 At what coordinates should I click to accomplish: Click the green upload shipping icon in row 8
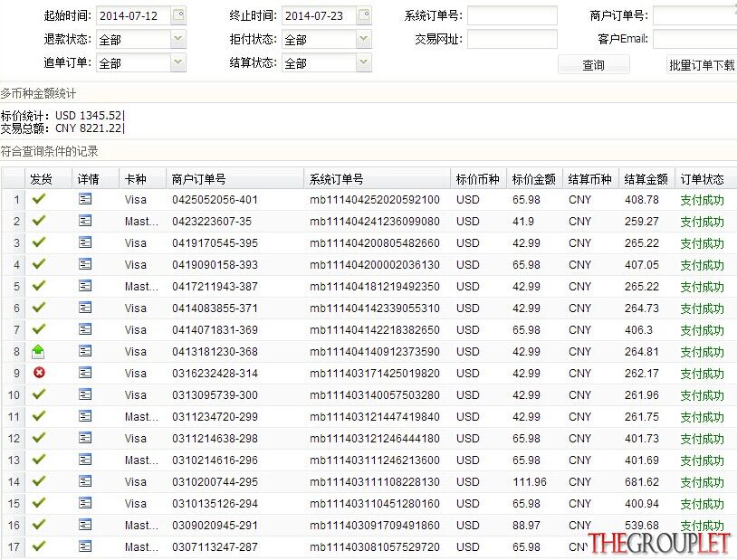[x=38, y=351]
